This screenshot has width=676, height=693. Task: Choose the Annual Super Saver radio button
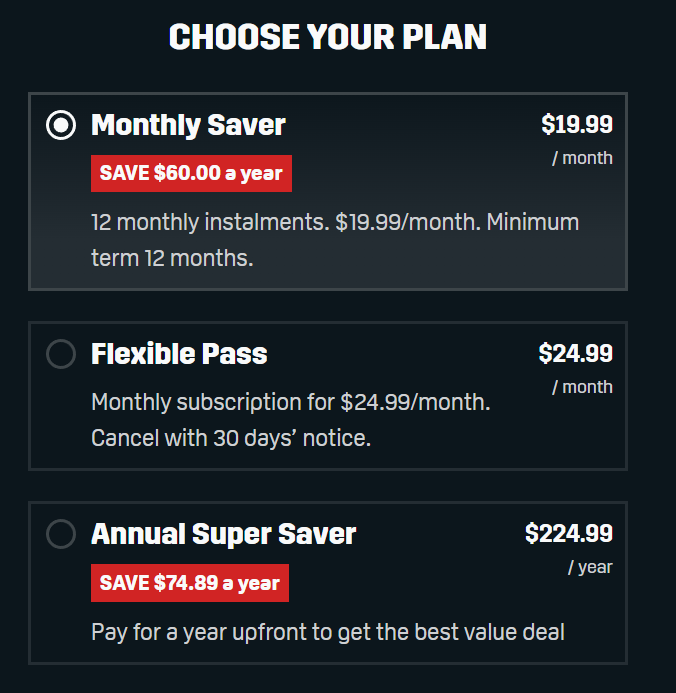point(61,534)
